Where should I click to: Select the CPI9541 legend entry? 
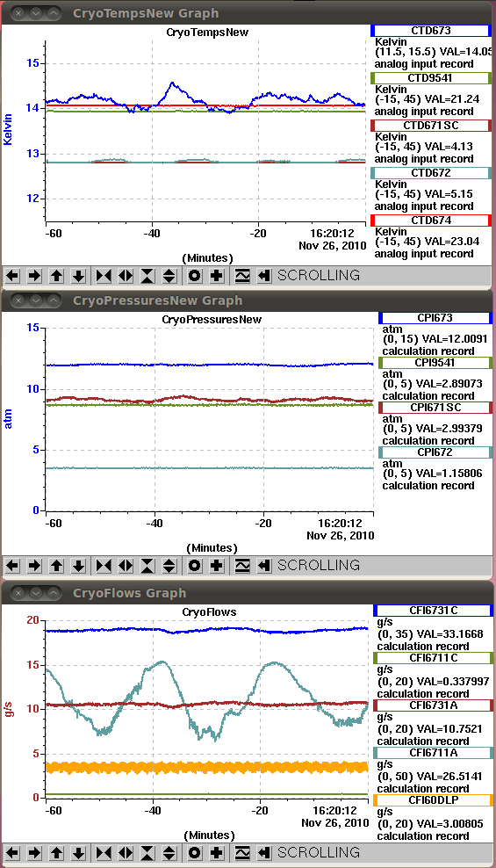coord(435,363)
